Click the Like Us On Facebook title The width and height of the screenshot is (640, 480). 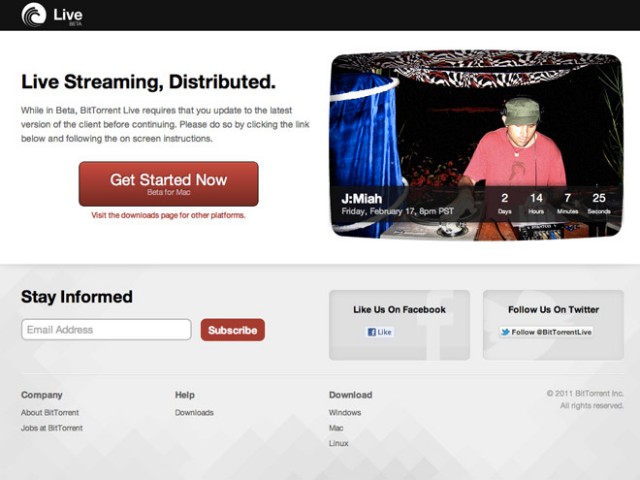[400, 310]
